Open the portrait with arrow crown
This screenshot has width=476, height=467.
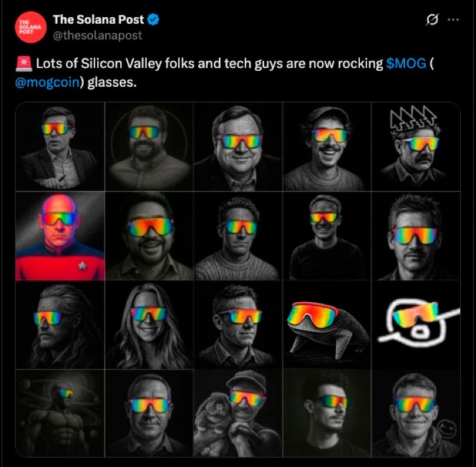click(x=415, y=146)
